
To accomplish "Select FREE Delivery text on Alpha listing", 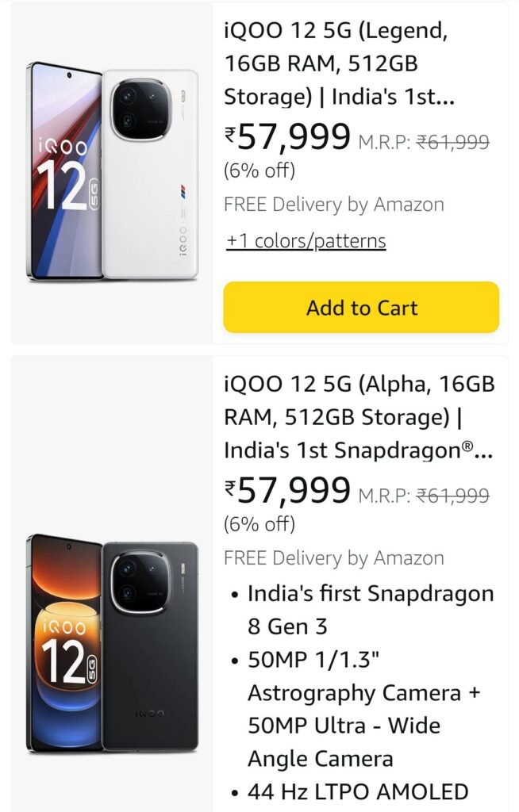I will [333, 557].
